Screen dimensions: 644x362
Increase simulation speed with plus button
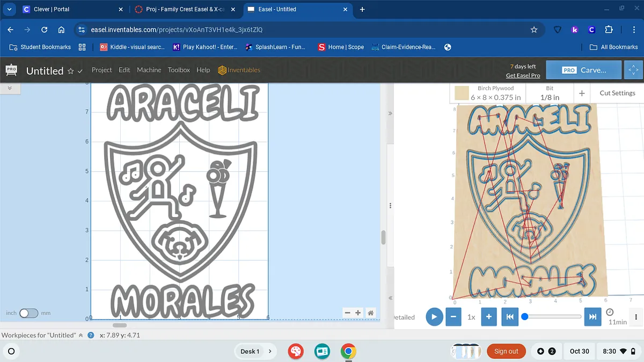[x=488, y=317]
